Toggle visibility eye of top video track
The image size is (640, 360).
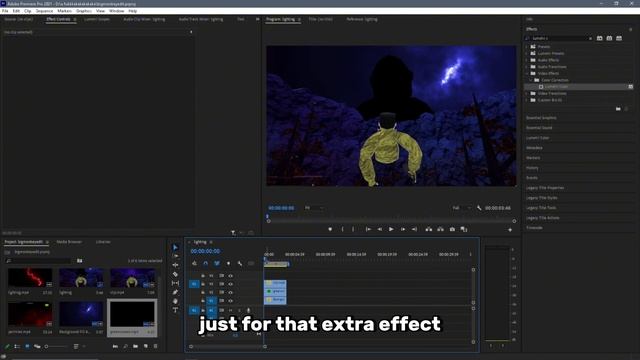(231, 276)
